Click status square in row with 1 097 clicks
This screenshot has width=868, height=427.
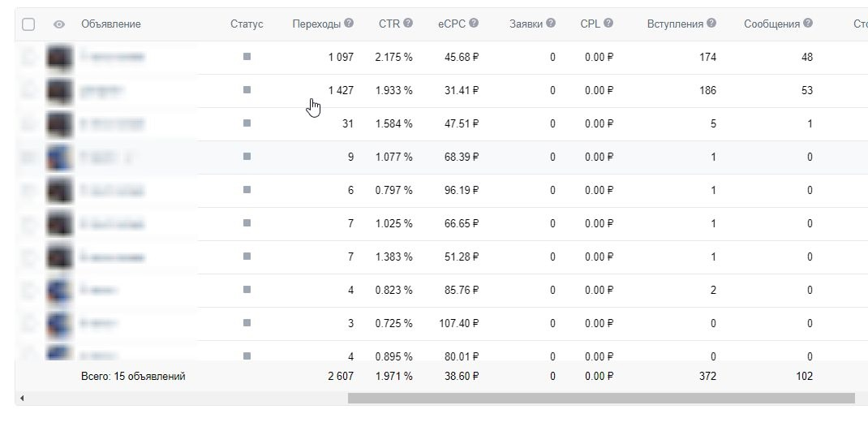tap(247, 57)
